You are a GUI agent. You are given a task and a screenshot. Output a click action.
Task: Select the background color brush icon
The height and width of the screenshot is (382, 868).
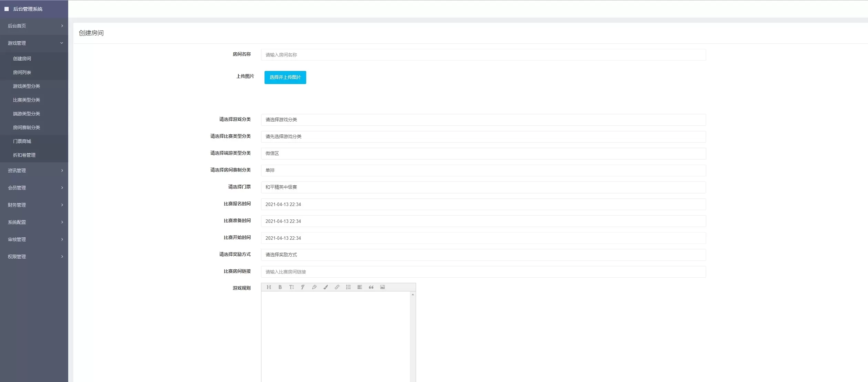pos(325,287)
